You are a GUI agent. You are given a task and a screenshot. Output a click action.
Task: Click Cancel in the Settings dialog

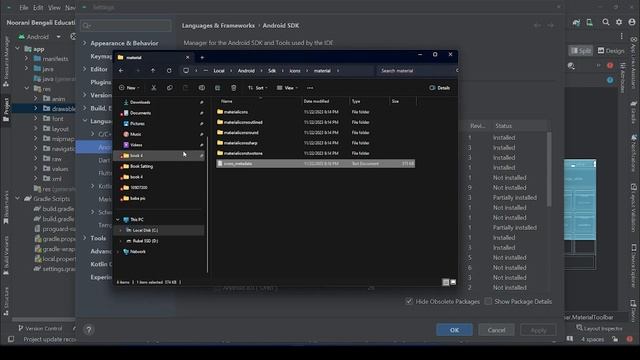coord(496,330)
